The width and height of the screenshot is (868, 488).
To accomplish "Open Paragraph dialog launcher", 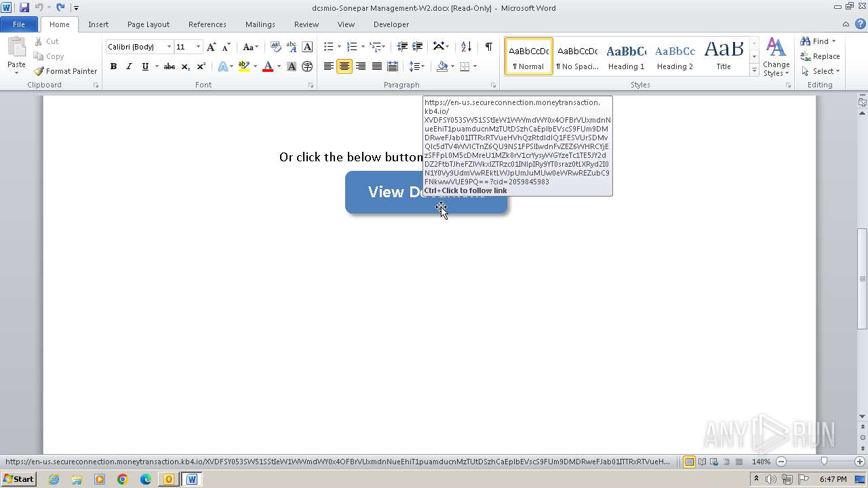I will (493, 85).
